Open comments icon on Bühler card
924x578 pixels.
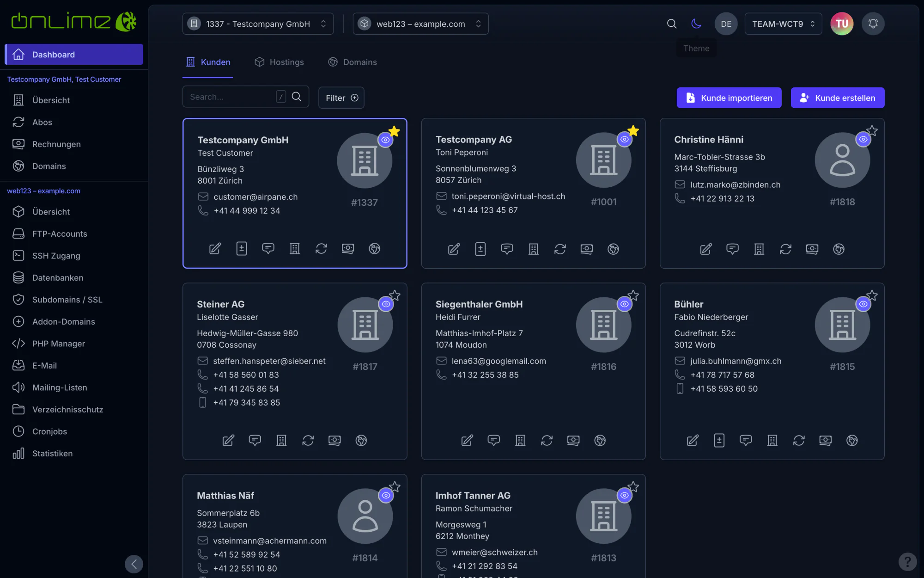pos(746,441)
